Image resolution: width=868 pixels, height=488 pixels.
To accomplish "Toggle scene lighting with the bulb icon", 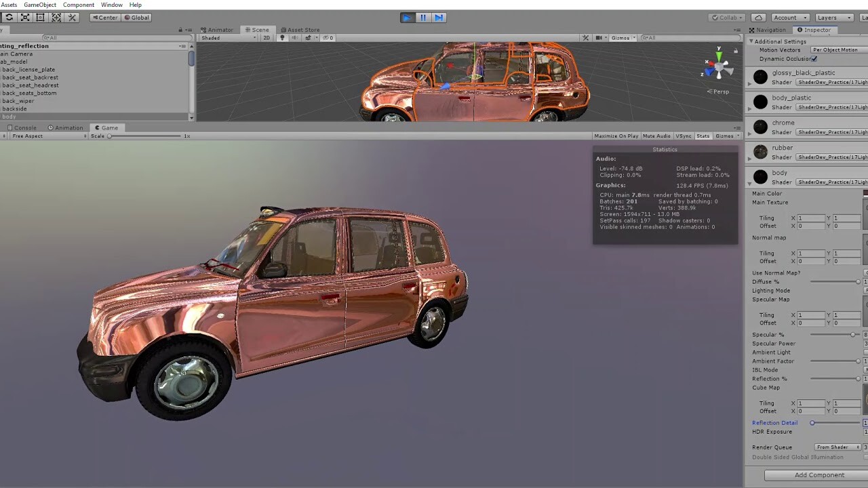I will coord(283,37).
